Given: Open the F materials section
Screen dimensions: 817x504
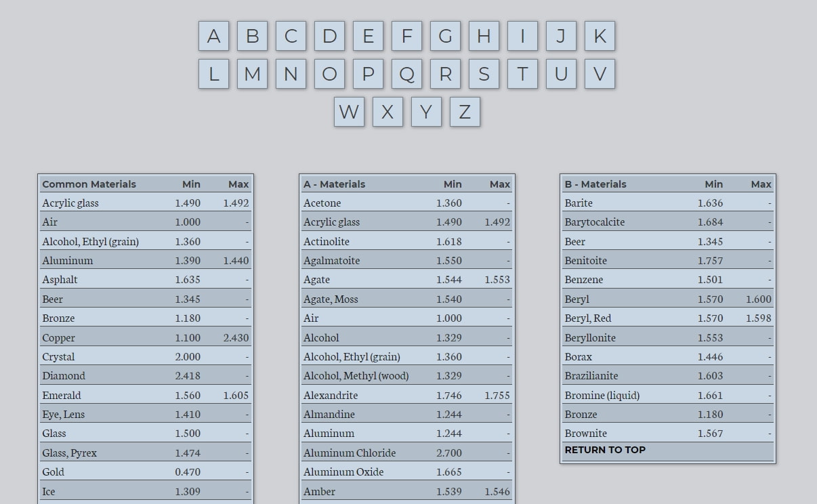Looking at the screenshot, I should 406,36.
